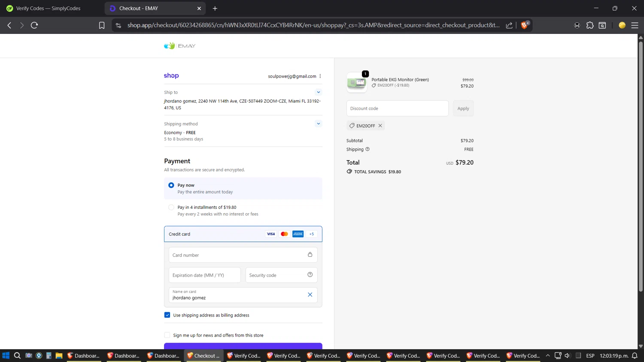Focus the Expiration date field
The width and height of the screenshot is (644, 362).
205,275
